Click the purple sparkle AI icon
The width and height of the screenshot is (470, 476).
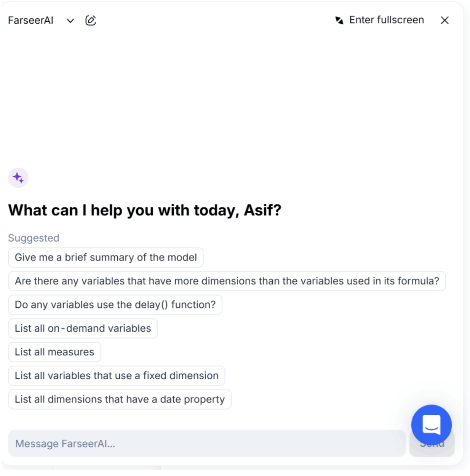(x=18, y=178)
